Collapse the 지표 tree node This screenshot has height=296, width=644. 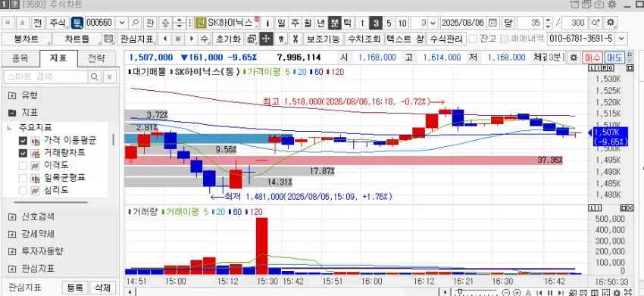point(12,113)
